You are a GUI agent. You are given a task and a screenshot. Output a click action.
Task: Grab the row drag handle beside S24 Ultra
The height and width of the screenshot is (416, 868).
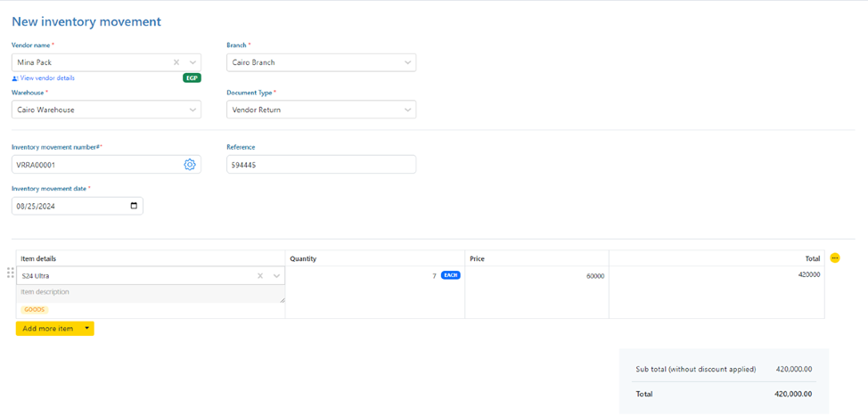point(10,273)
